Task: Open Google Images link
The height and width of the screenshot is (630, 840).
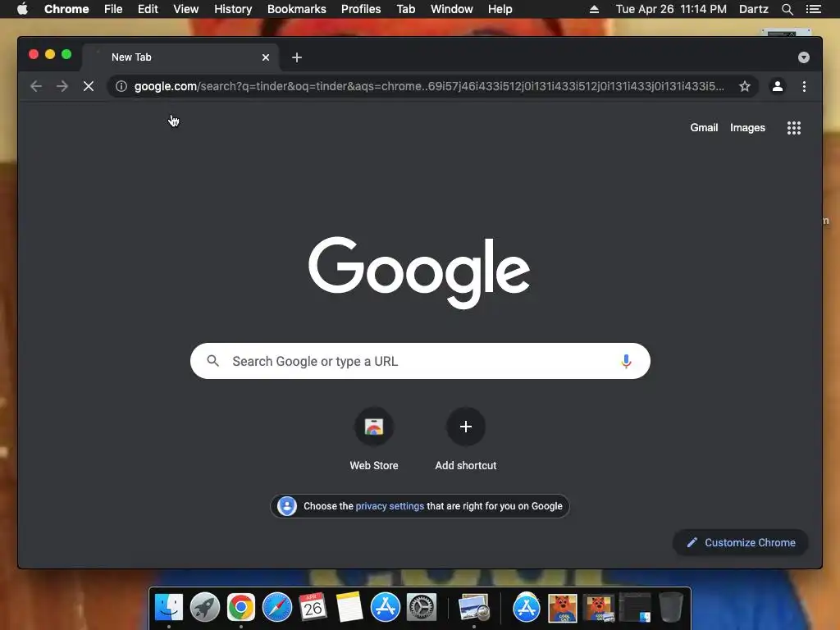Action: (747, 127)
